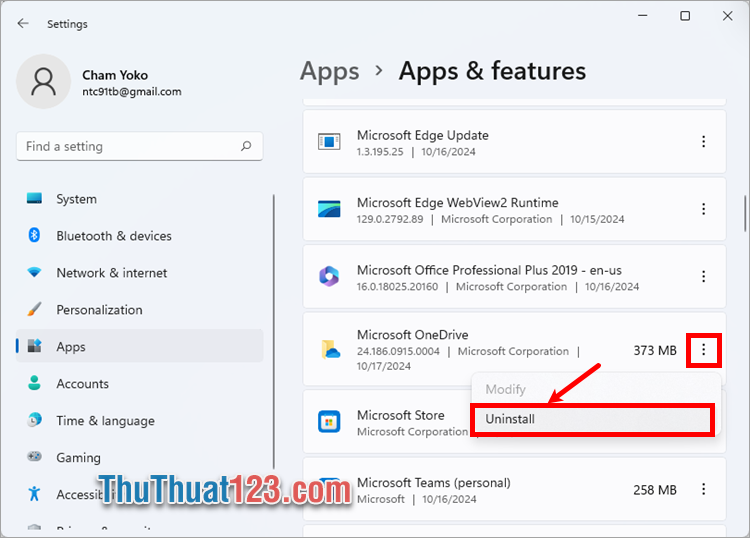Click the Microsoft Store app icon
This screenshot has width=750, height=538.
(329, 422)
